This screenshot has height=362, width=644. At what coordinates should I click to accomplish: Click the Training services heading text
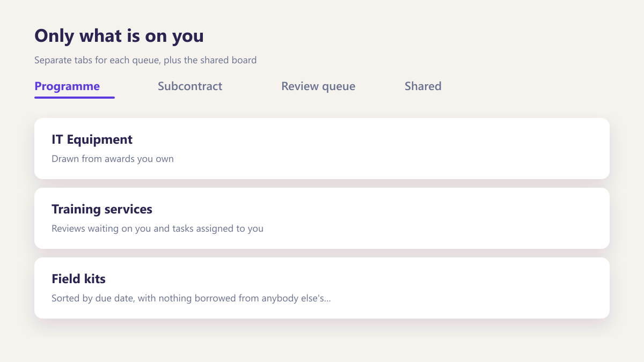(x=102, y=209)
